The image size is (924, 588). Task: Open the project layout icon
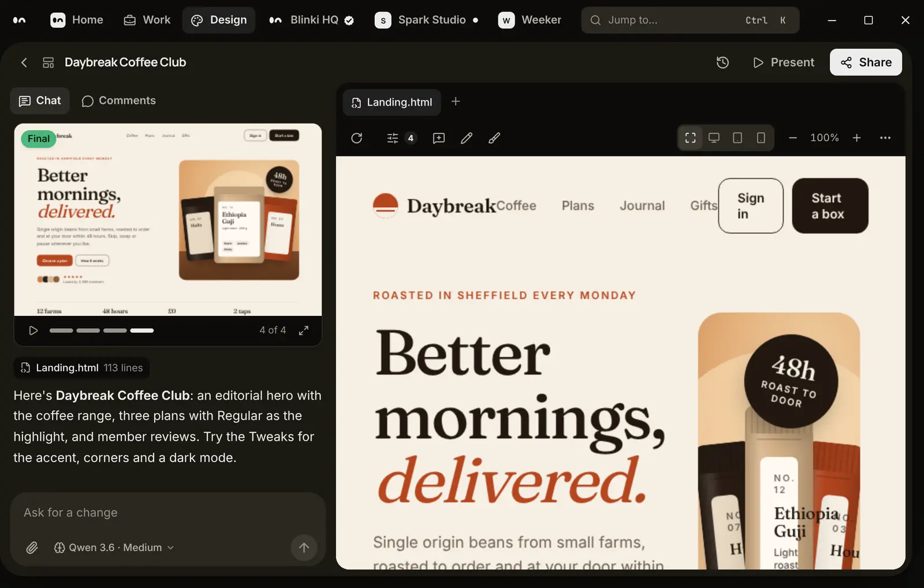[49, 62]
